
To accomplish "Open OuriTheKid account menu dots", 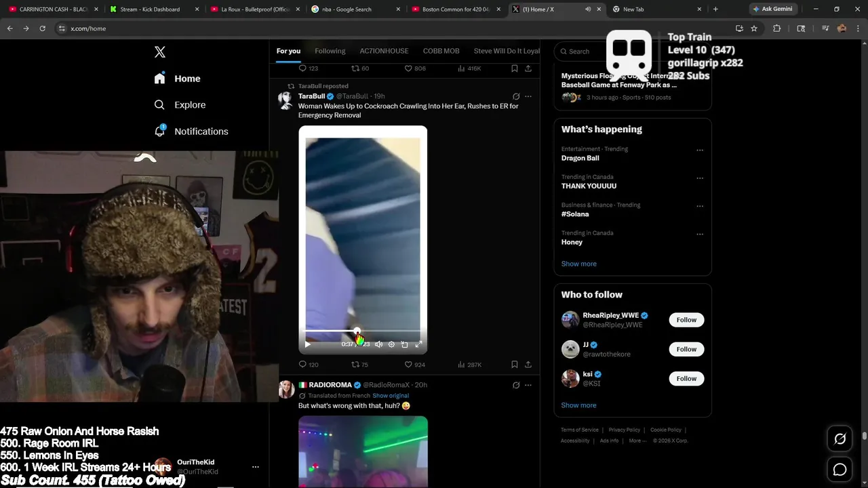I will [256, 467].
